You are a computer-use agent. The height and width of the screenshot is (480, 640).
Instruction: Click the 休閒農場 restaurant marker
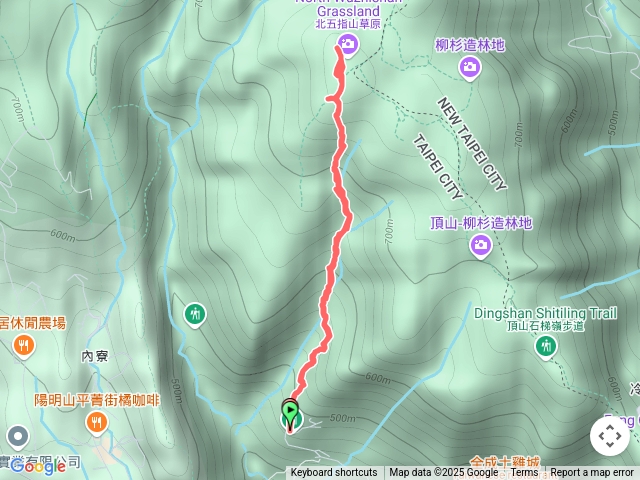click(x=24, y=346)
